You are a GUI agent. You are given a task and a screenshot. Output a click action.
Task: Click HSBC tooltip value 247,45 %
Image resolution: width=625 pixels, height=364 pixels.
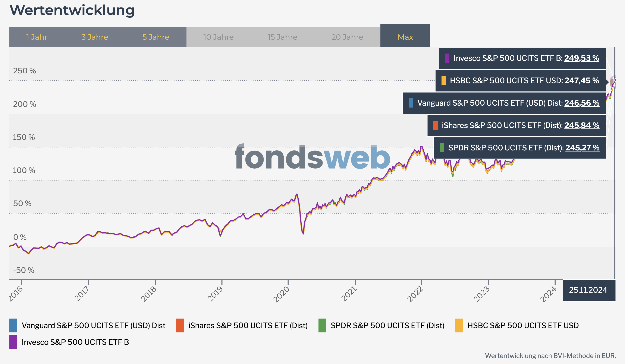point(582,80)
